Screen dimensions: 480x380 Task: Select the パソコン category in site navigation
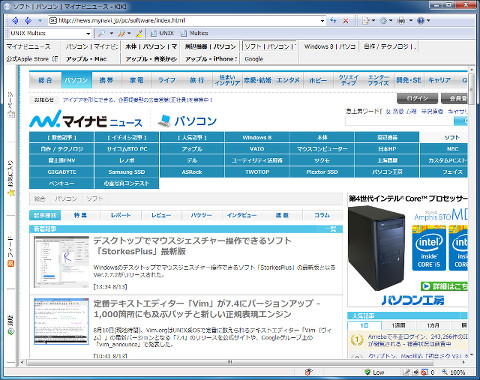(x=76, y=80)
